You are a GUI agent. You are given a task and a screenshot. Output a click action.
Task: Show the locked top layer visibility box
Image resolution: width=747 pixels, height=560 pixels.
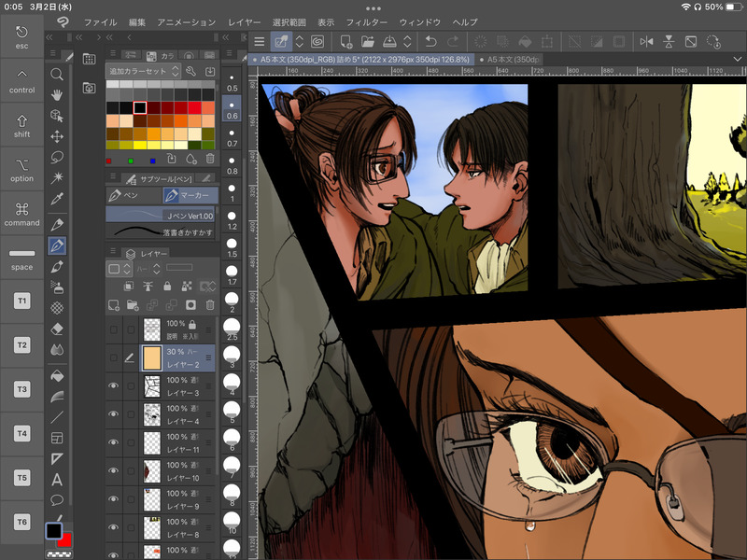(113, 329)
